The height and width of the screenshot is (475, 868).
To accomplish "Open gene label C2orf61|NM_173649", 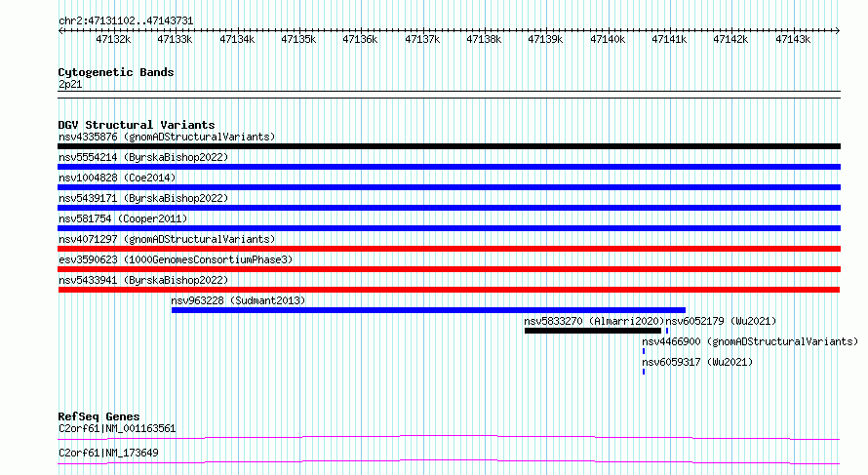I will (108, 453).
